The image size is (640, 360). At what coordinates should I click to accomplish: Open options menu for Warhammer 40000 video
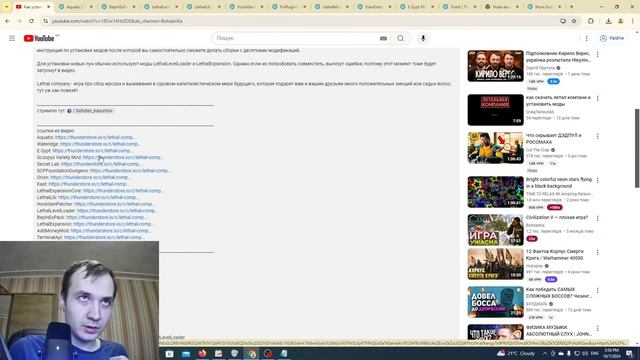pos(598,253)
